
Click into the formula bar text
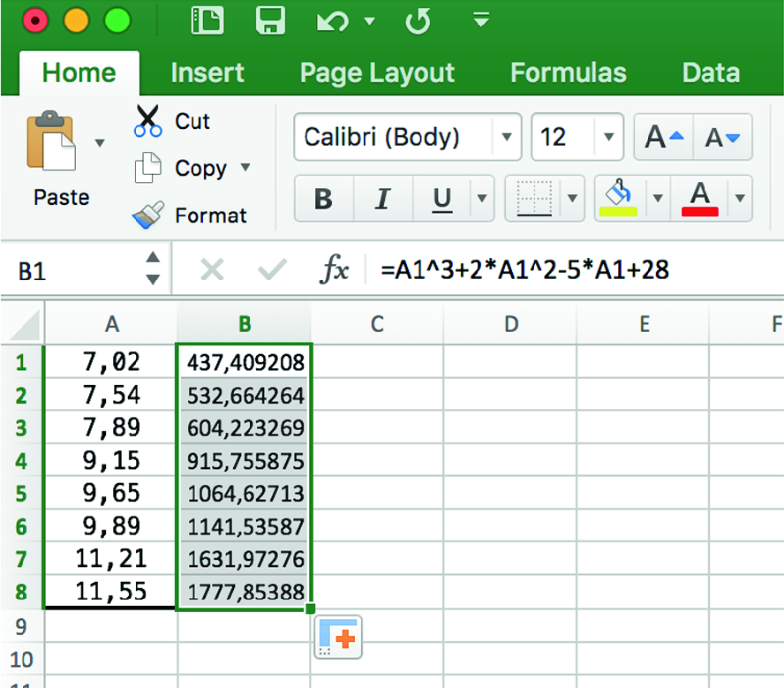(524, 270)
